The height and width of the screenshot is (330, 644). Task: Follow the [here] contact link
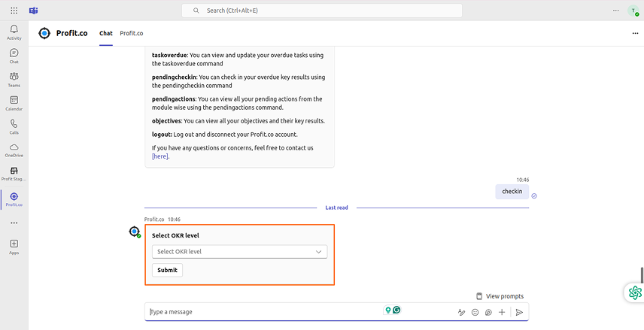[x=160, y=156]
